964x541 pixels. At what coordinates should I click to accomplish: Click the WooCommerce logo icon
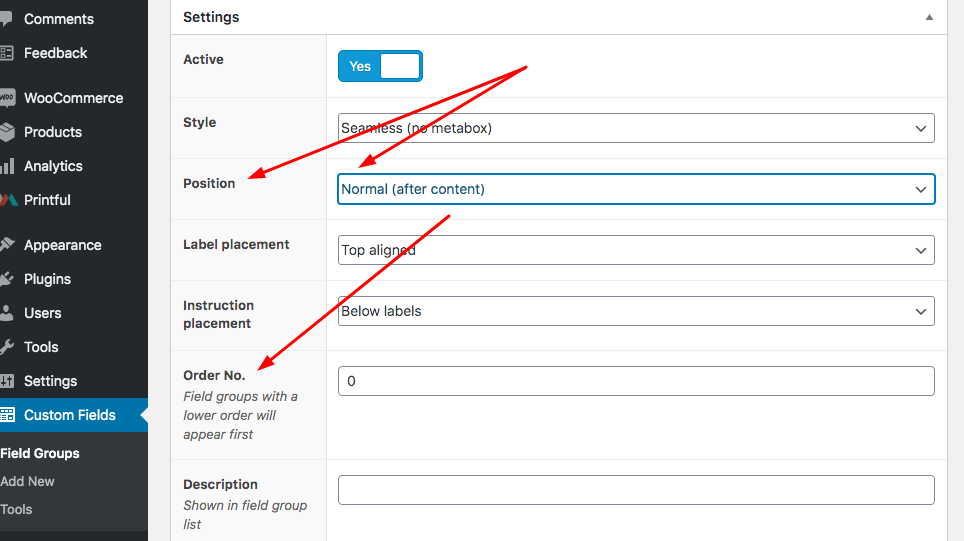pos(6,98)
